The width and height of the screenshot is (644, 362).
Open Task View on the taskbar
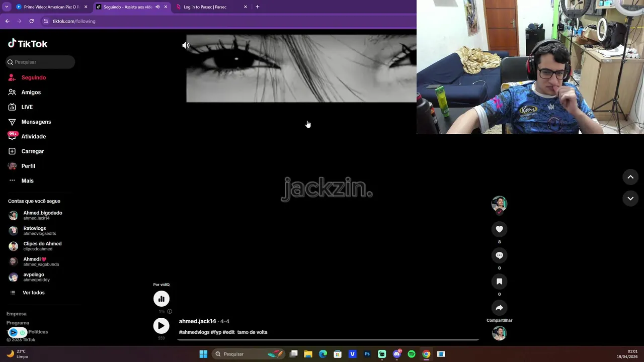tap(294, 354)
